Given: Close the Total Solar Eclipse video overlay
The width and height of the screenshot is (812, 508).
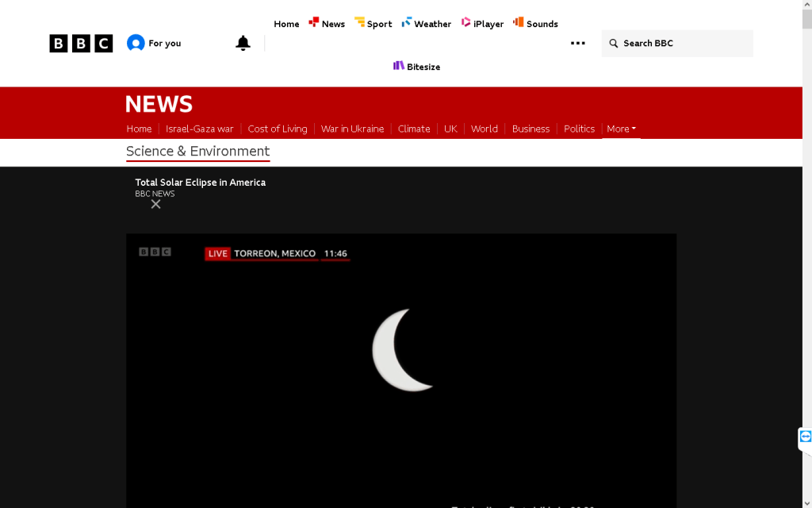Looking at the screenshot, I should coord(156,204).
